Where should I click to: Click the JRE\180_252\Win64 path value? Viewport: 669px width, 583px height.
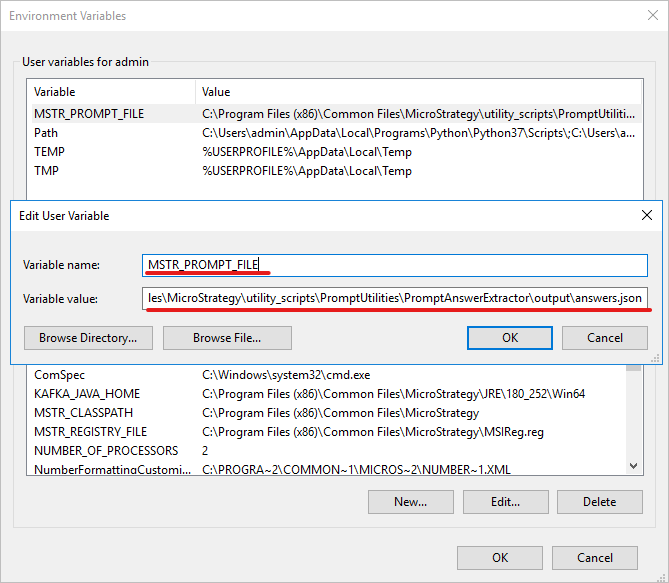(x=393, y=394)
